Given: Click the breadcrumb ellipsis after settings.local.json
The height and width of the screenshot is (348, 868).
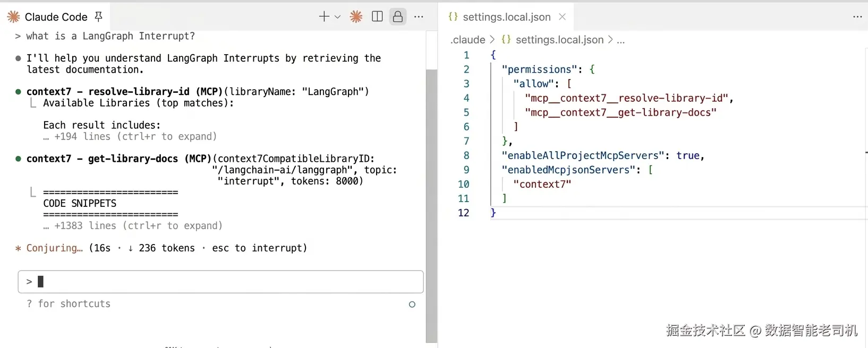Looking at the screenshot, I should pyautogui.click(x=620, y=40).
